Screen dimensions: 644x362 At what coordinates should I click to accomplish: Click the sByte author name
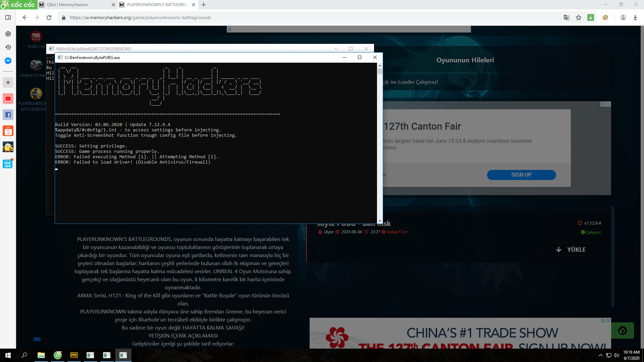(x=328, y=232)
